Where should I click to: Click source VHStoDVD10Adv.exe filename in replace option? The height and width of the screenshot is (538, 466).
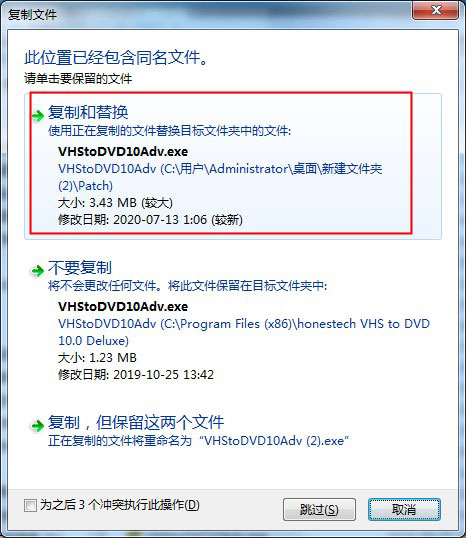tap(123, 151)
